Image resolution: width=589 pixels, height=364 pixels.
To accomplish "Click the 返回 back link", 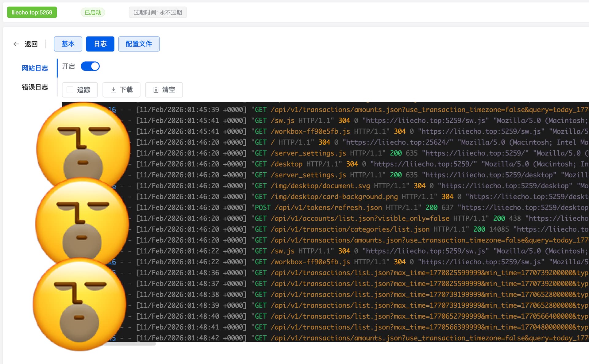I will 31,44.
